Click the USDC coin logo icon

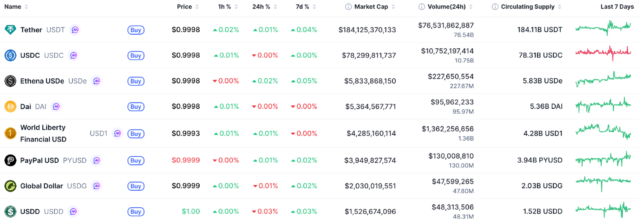[10, 55]
